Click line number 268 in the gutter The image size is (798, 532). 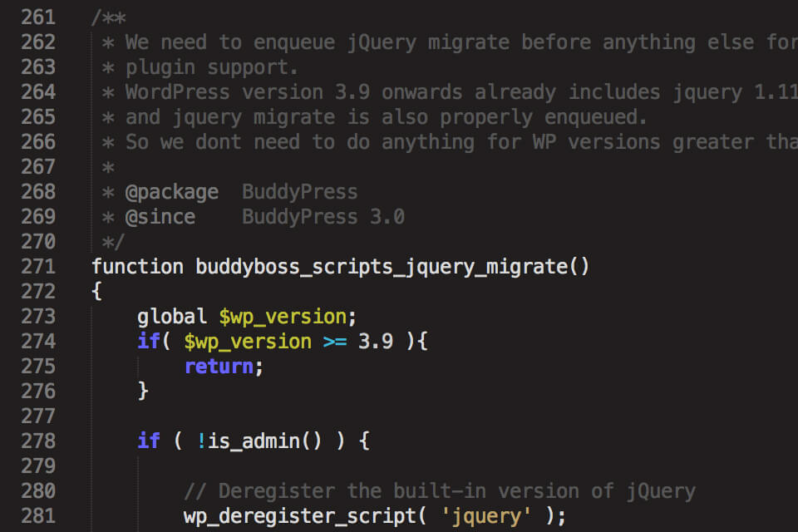(38, 192)
